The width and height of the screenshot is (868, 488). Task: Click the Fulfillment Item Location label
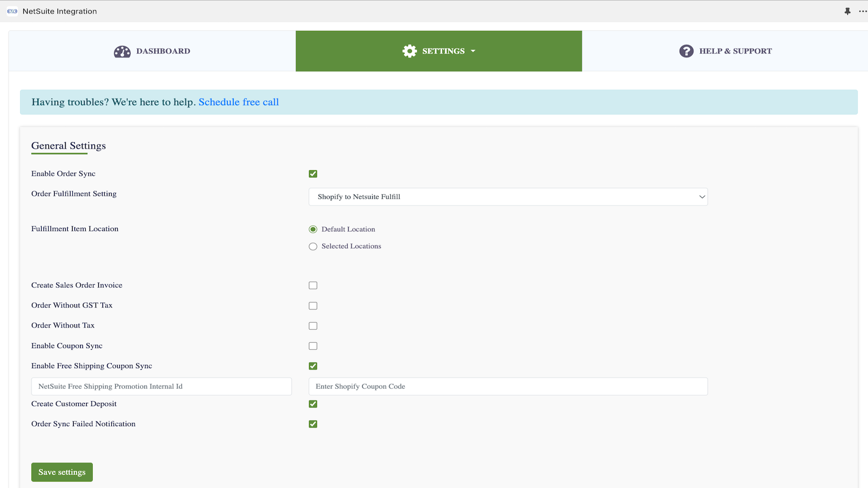75,229
